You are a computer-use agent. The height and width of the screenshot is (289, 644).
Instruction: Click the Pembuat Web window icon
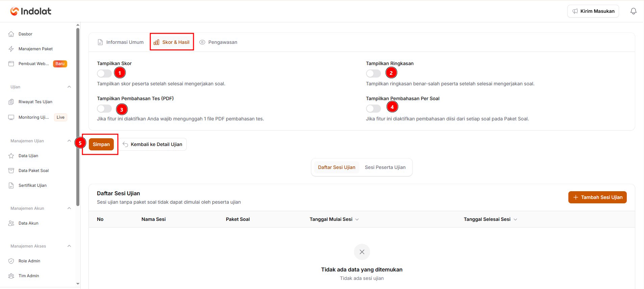pos(11,64)
